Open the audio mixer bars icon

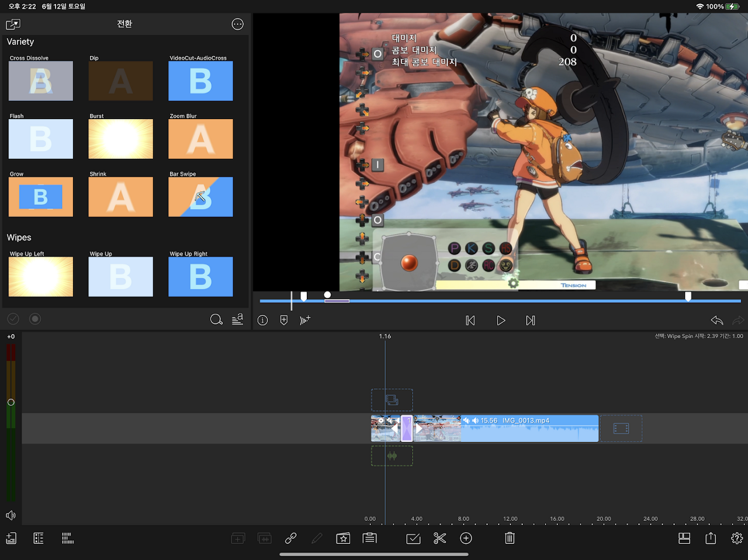[68, 538]
